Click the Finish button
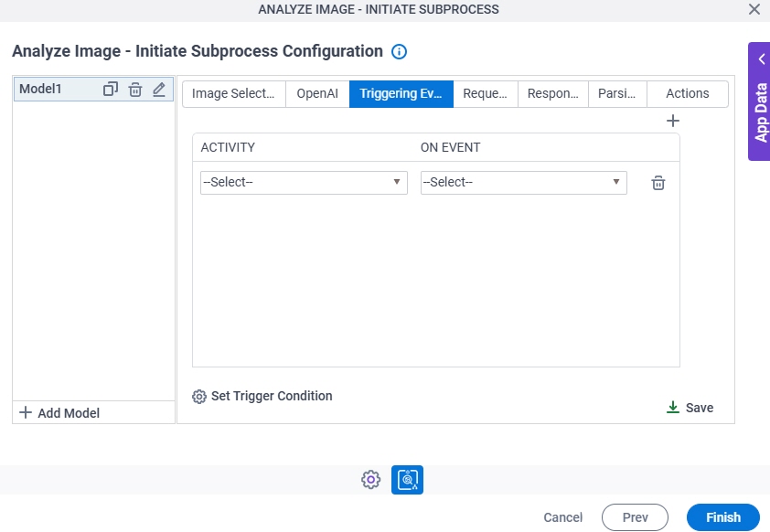The image size is (770, 532). pyautogui.click(x=723, y=517)
